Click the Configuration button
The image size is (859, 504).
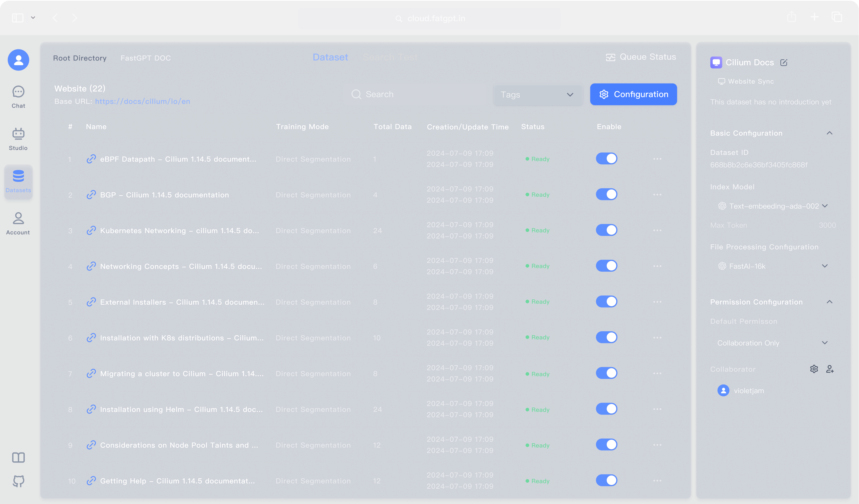(633, 94)
